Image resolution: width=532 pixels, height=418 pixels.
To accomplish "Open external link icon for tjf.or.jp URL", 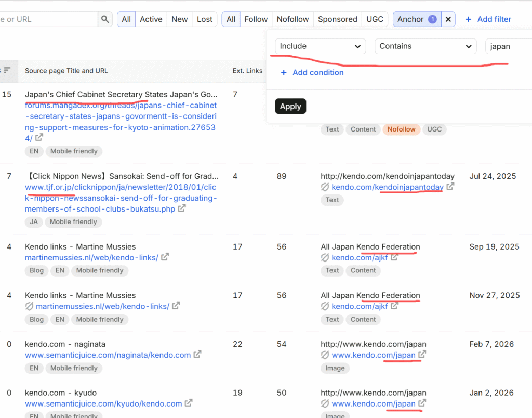I will [182, 208].
